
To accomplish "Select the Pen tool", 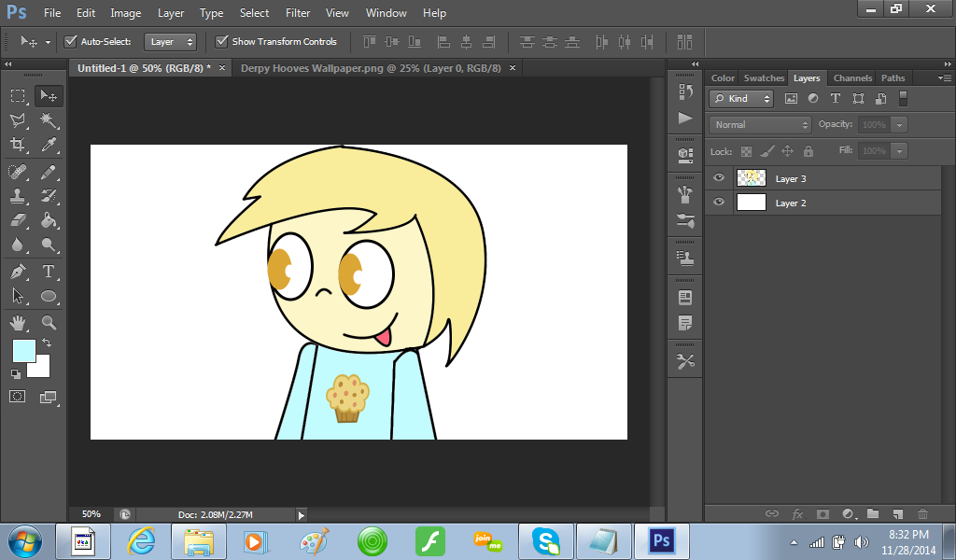I will pyautogui.click(x=18, y=272).
